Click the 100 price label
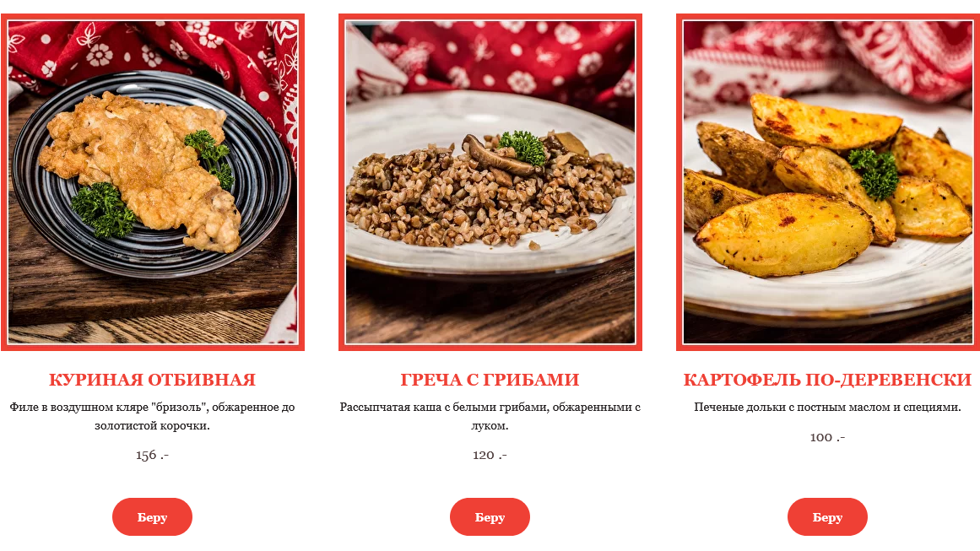 pos(827,437)
